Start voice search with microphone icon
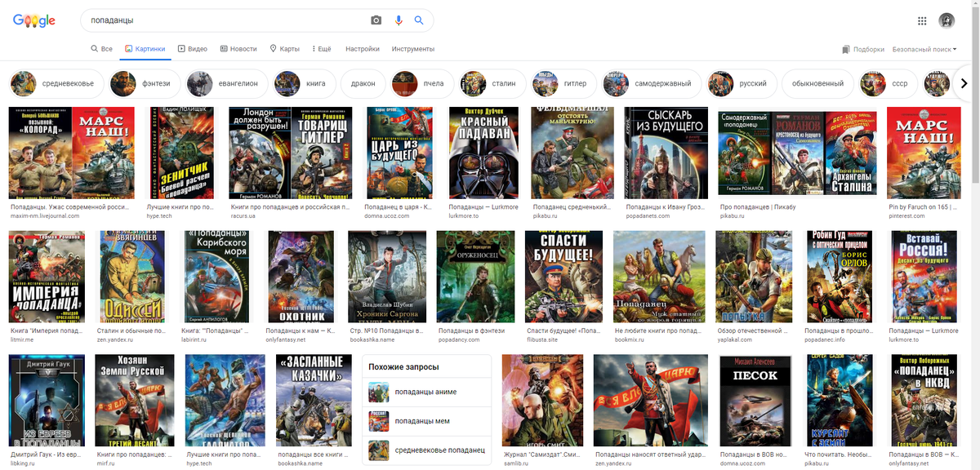 (x=399, y=20)
